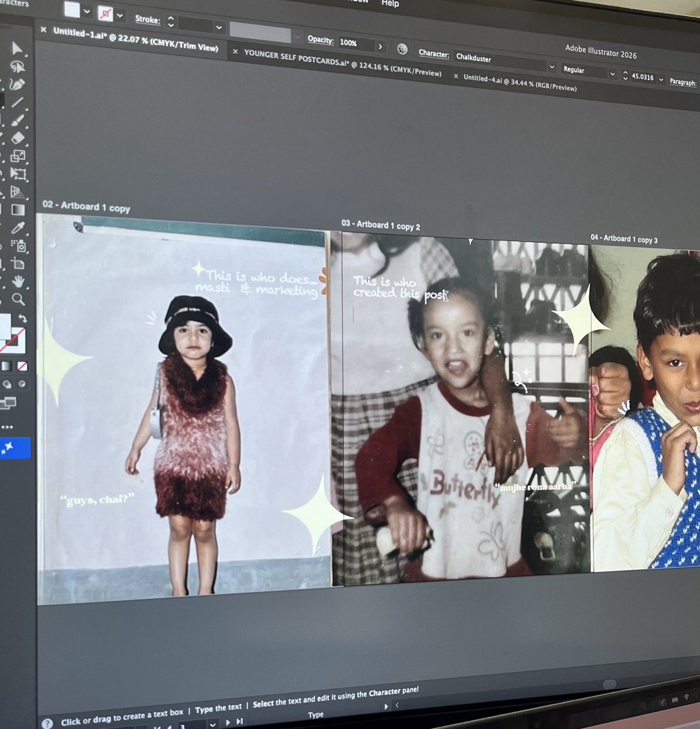
Task: Open the Opacity panel label link
Action: tap(320, 39)
